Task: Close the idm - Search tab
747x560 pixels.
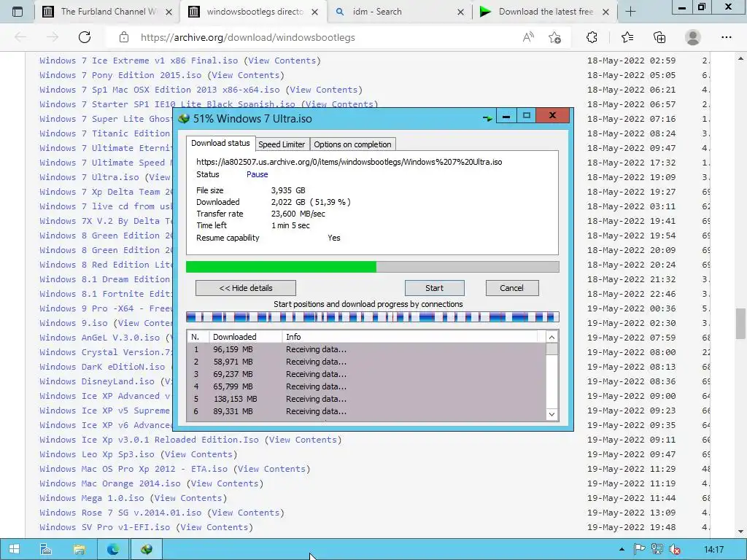Action: point(460,12)
